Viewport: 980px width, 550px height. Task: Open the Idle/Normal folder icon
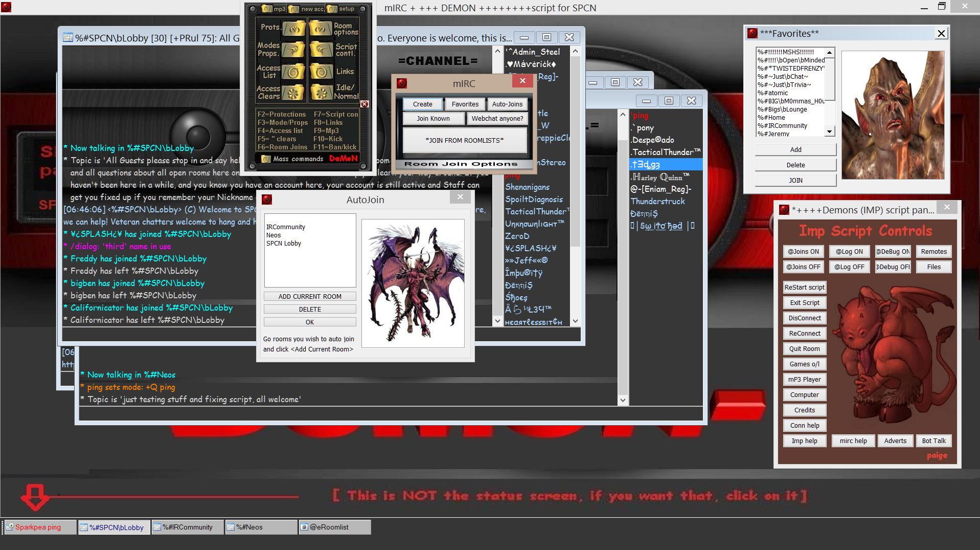click(x=321, y=93)
